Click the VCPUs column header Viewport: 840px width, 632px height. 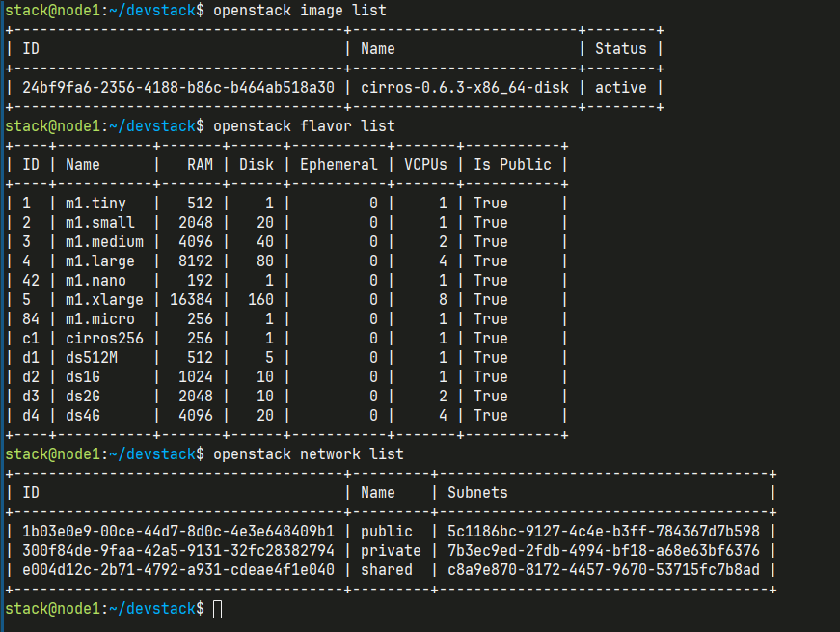[425, 165]
